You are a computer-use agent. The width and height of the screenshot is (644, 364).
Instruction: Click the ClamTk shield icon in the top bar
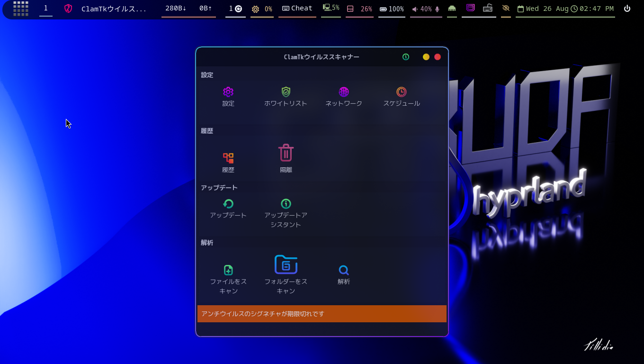[x=68, y=9]
